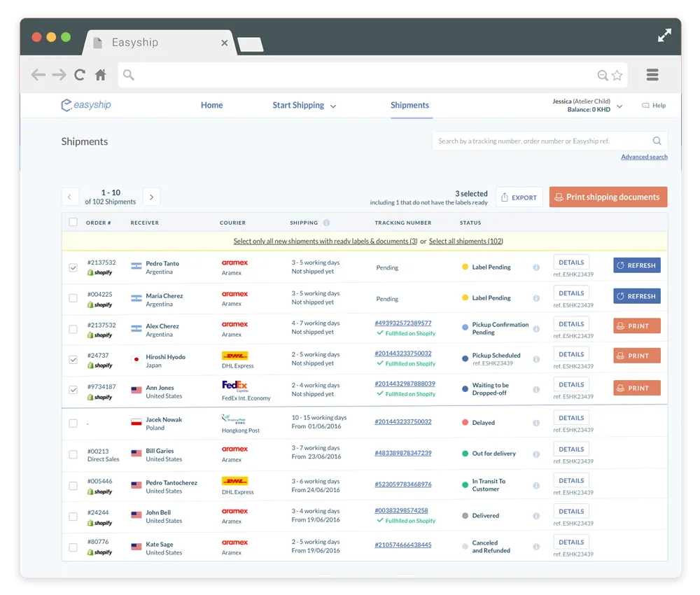Select only new shipments with ready labels link

click(x=325, y=241)
